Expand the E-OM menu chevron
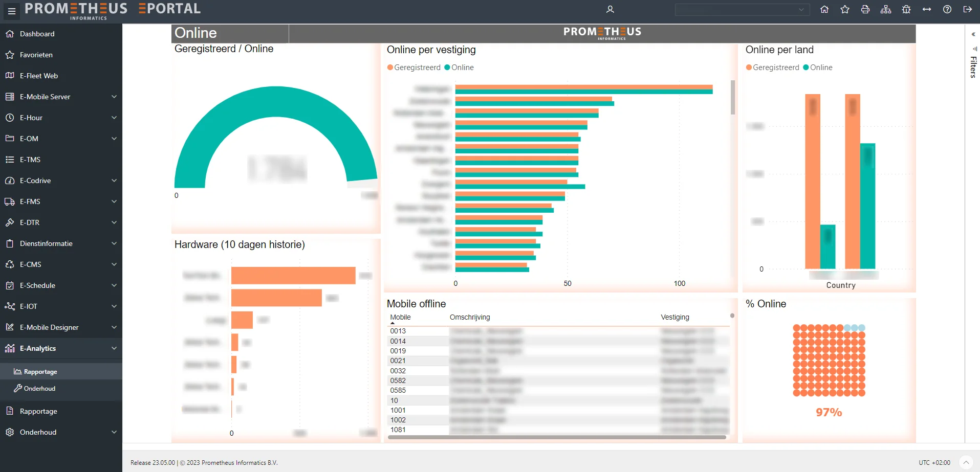This screenshot has width=980, height=472. (x=114, y=139)
